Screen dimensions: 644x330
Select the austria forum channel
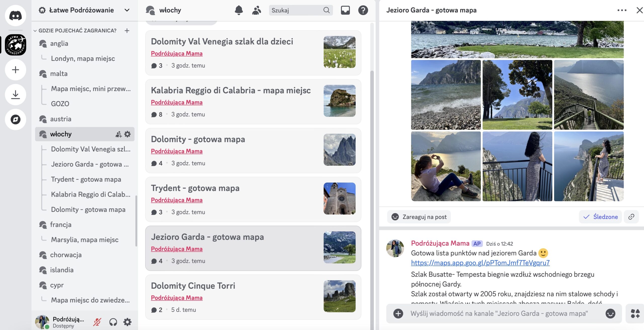click(85, 119)
